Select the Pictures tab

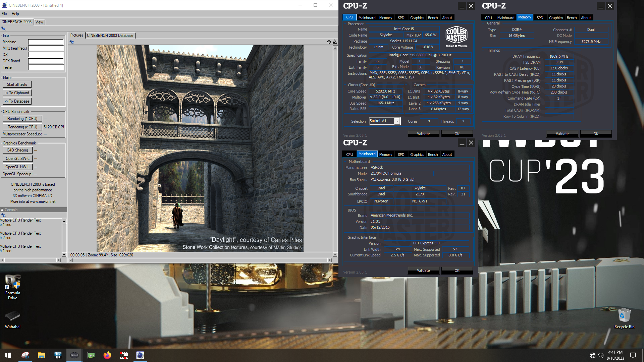coord(76,35)
